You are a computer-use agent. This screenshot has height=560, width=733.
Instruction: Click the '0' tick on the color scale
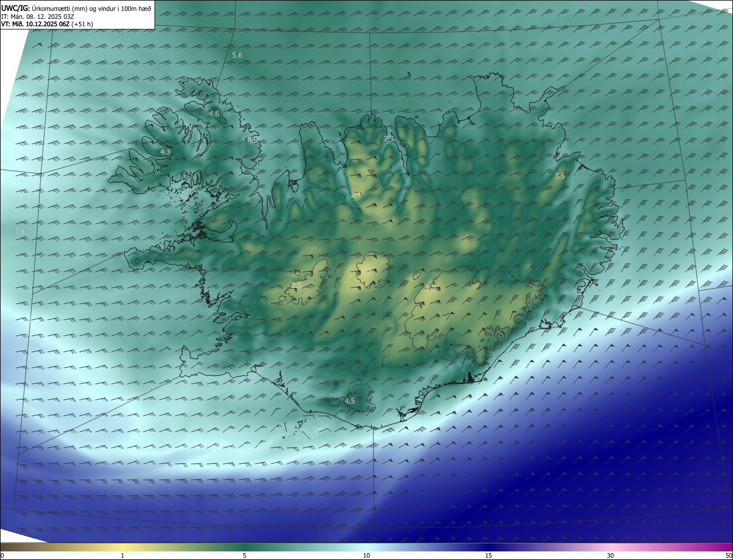[x=2, y=555]
